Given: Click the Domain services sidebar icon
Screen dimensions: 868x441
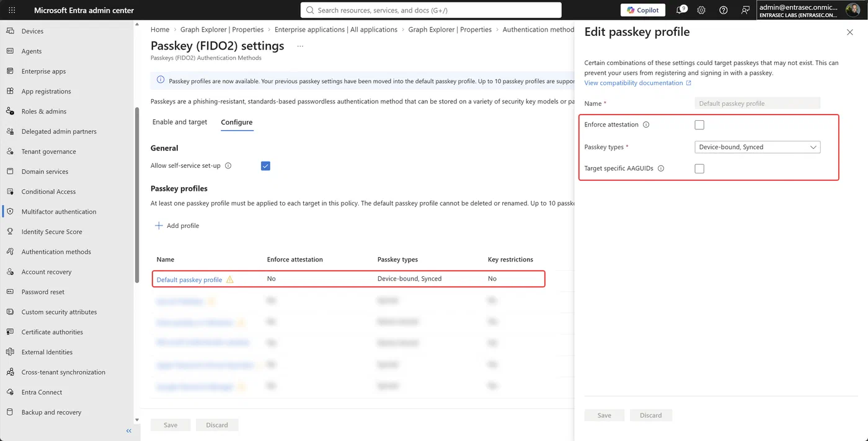Looking at the screenshot, I should [x=10, y=172].
